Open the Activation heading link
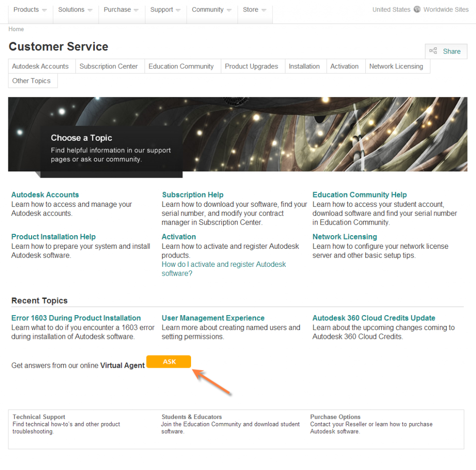476x470 pixels. tap(178, 237)
